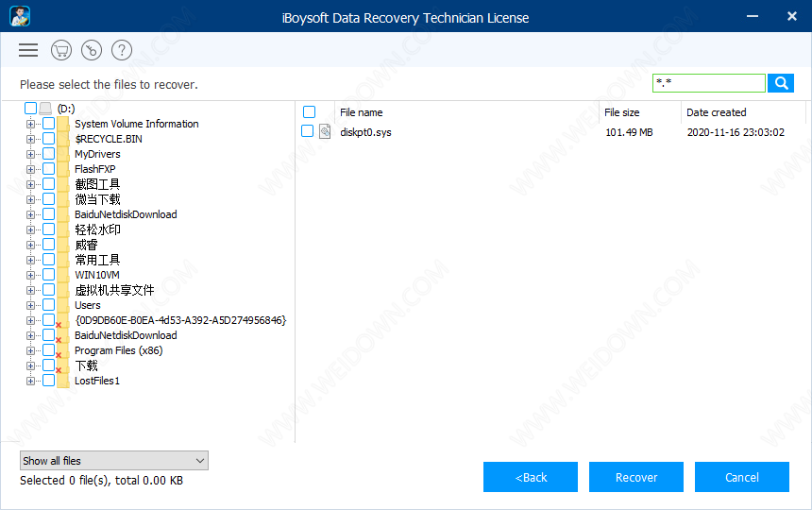Image resolution: width=812 pixels, height=510 pixels.
Task: Click the Cancel button
Action: [741, 477]
